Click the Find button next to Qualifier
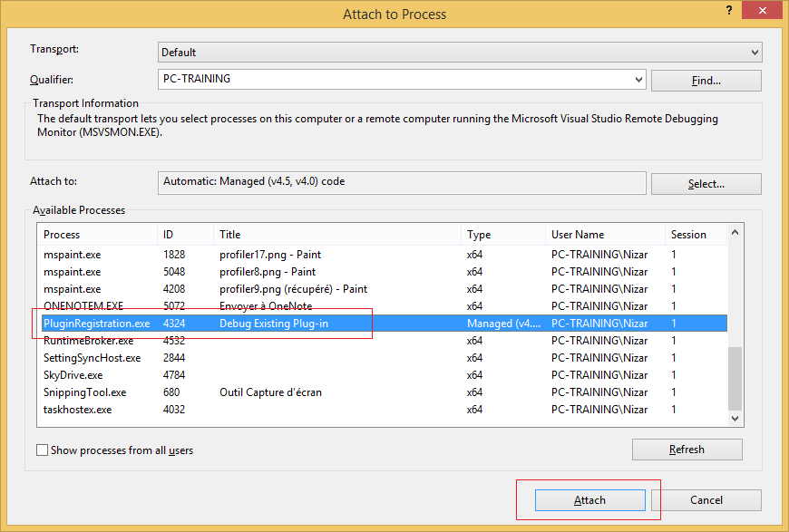 (x=706, y=80)
